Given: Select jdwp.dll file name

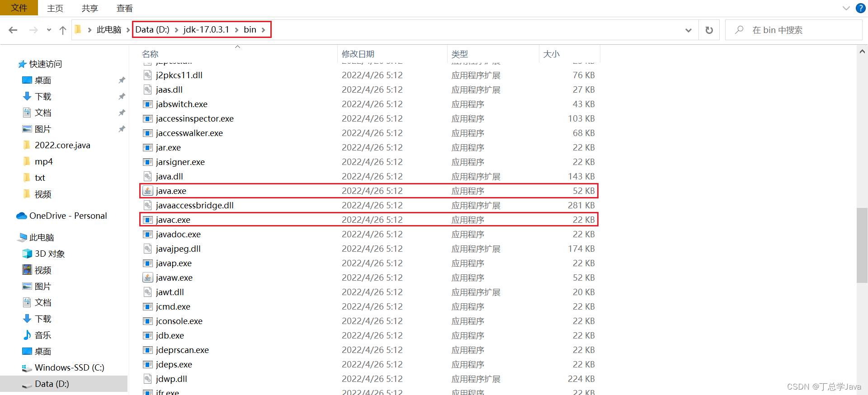Looking at the screenshot, I should coord(171,379).
